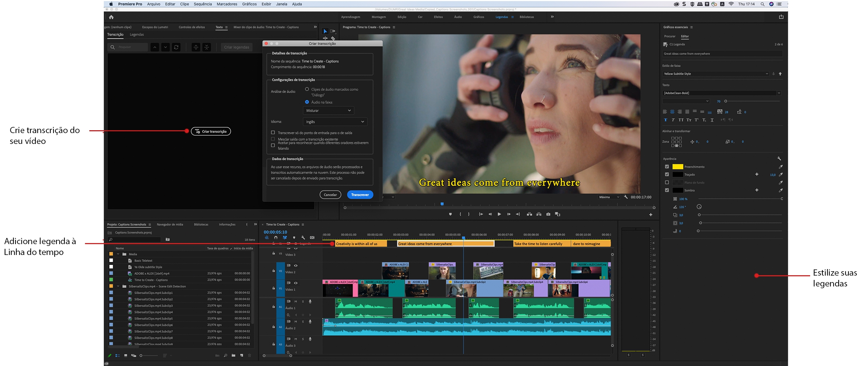
Task: Select the 'Áudio na faixa' radio button
Action: click(x=307, y=102)
